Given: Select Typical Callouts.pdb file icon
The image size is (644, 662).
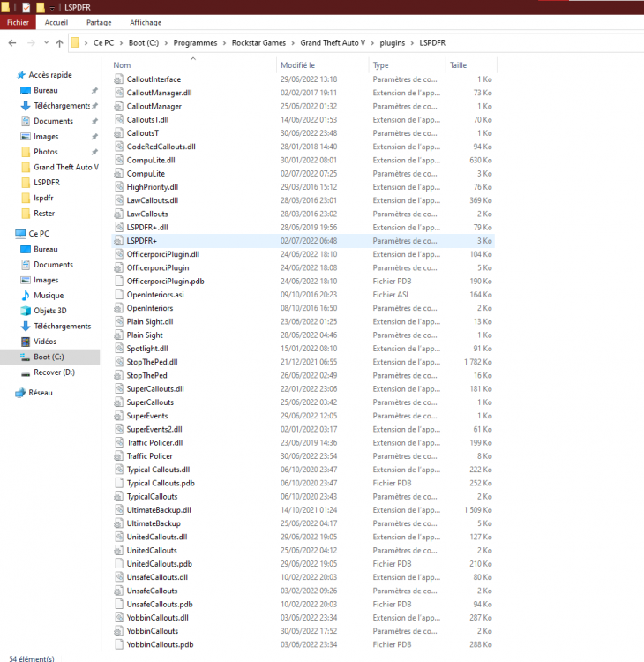Looking at the screenshot, I should point(119,483).
